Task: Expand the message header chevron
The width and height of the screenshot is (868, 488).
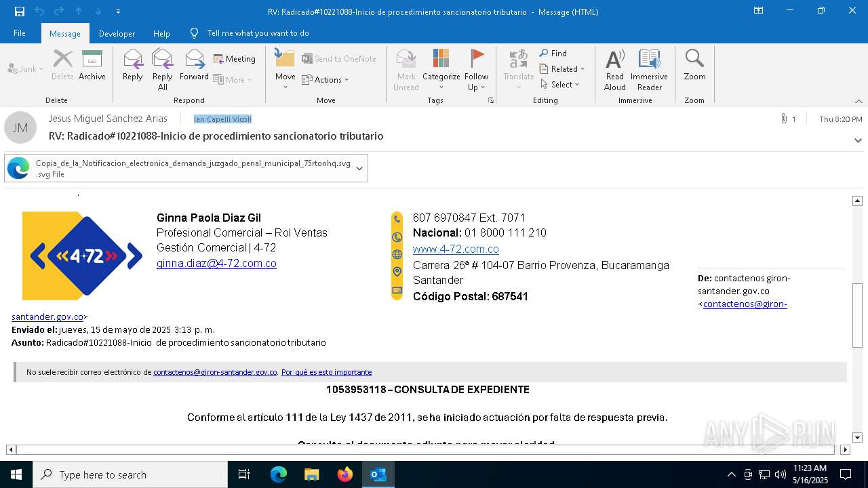Action: [858, 140]
